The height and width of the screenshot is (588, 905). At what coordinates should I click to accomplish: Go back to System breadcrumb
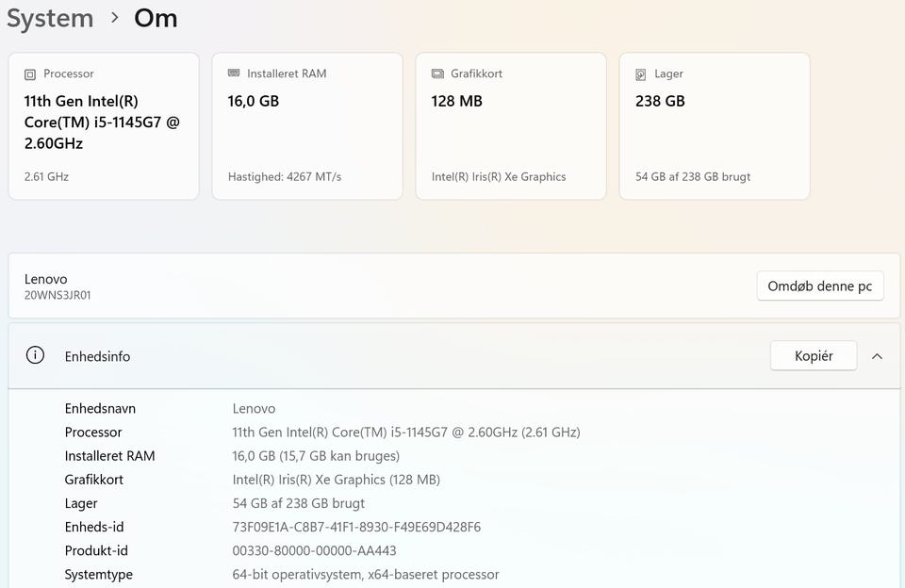(50, 18)
